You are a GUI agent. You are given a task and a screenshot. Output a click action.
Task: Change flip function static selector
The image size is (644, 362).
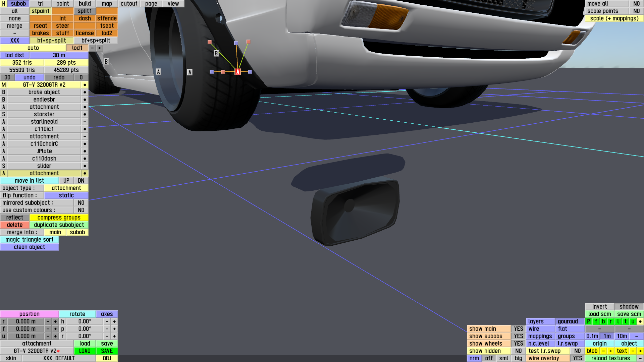pyautogui.click(x=66, y=195)
